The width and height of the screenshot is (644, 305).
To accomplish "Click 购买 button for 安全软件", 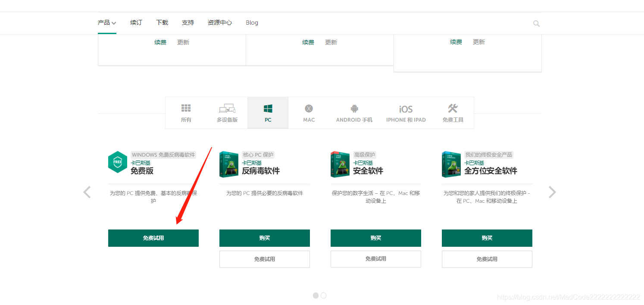I will click(x=376, y=238).
